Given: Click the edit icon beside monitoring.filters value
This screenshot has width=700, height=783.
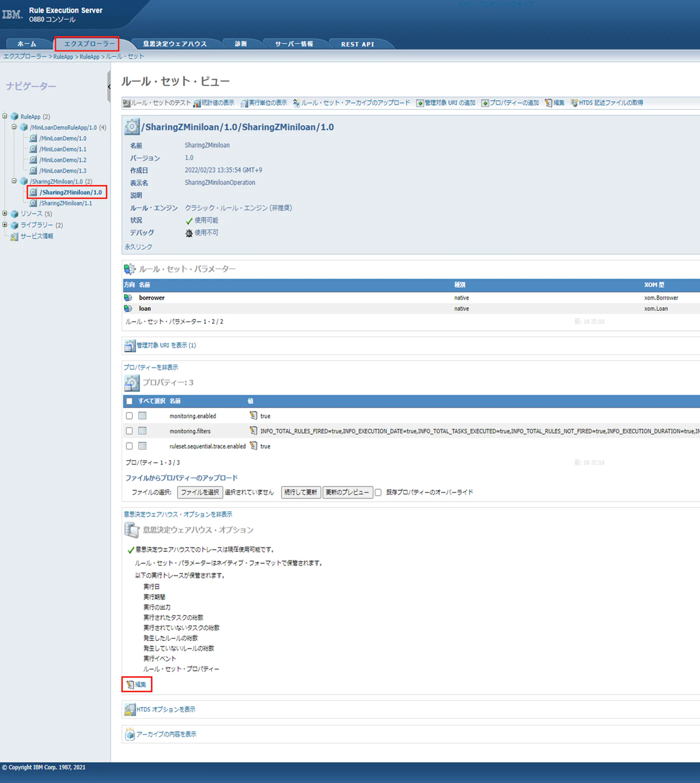Looking at the screenshot, I should (x=253, y=431).
